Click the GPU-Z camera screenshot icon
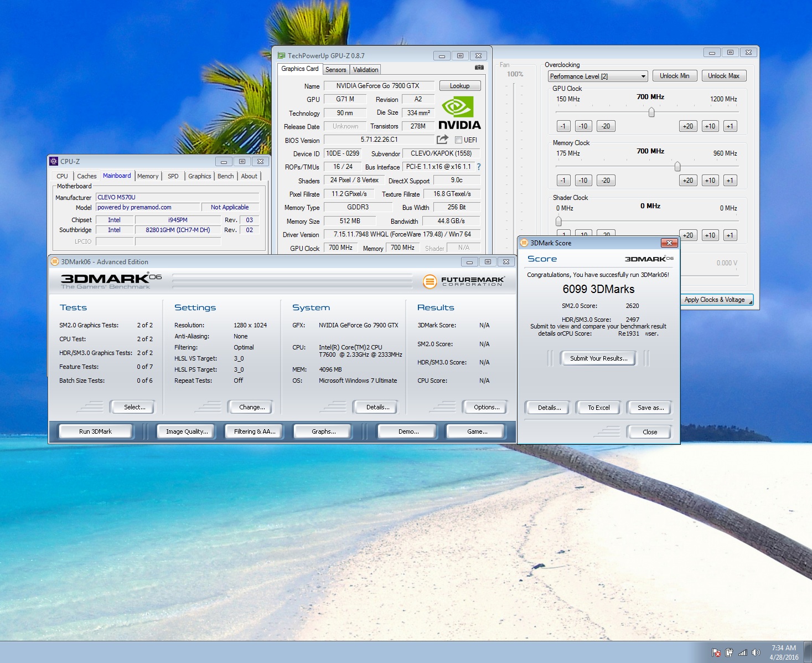Image resolution: width=812 pixels, height=663 pixels. point(479,68)
